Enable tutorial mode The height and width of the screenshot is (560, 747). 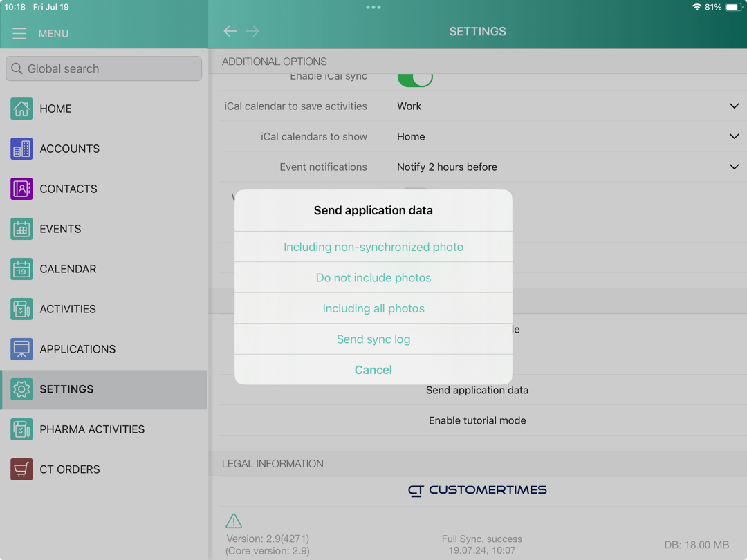coord(477,420)
